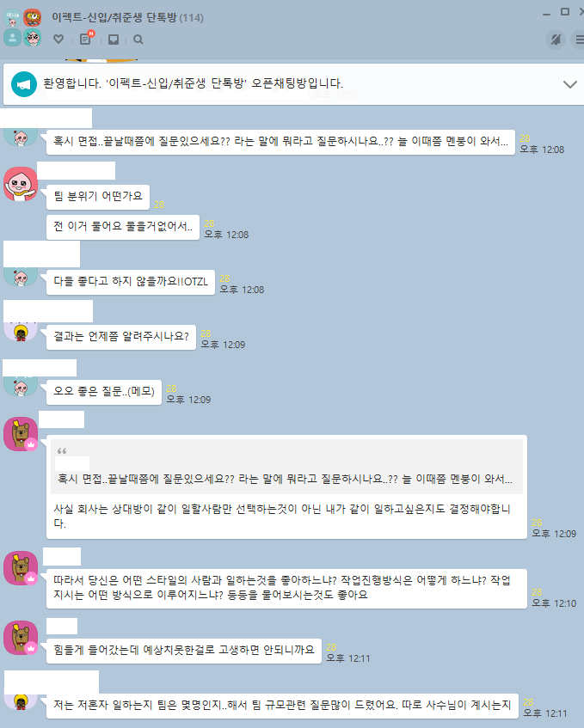Open pink Apeach avatar of '팀 분위기 어떤가요' sender
The width and height of the screenshot is (584, 728).
(21, 184)
